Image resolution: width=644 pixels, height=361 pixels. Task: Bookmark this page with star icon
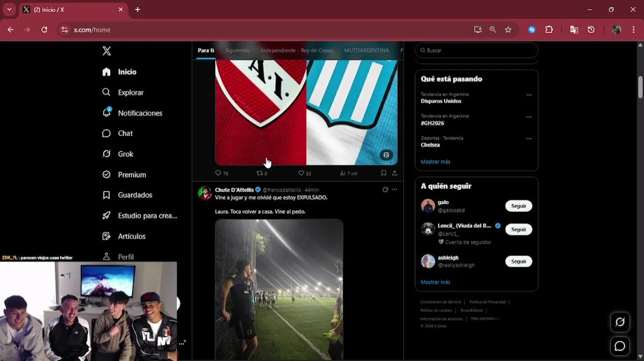pyautogui.click(x=508, y=30)
